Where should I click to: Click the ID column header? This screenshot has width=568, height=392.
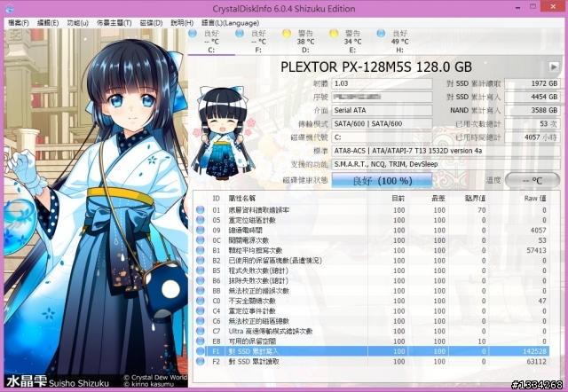(x=217, y=199)
